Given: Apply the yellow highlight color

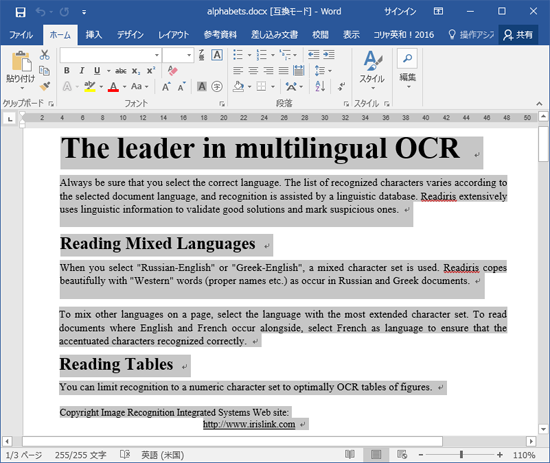Looking at the screenshot, I should tap(90, 86).
